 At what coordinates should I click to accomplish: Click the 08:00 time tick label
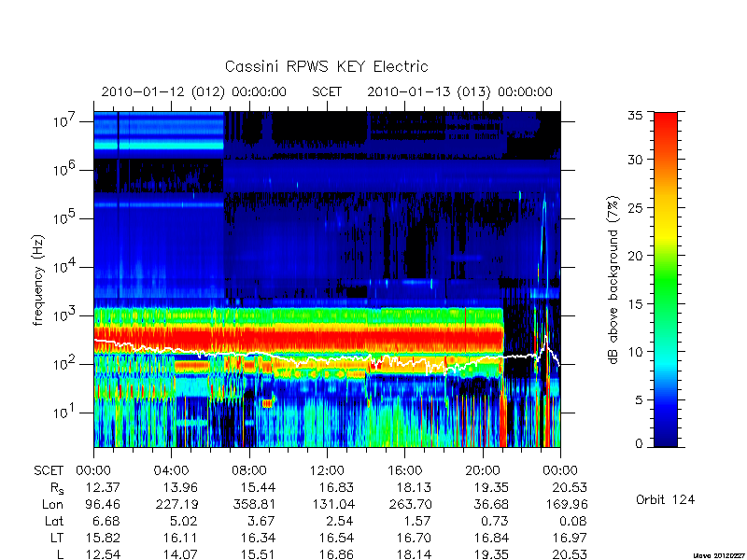coord(249,471)
